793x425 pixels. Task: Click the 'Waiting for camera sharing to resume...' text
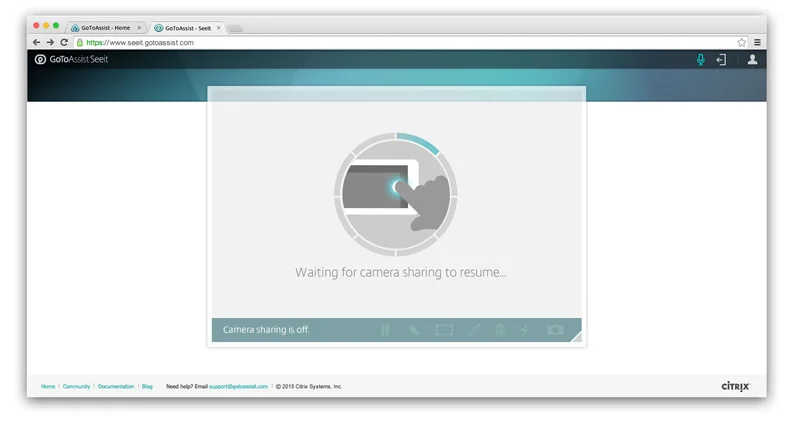(401, 273)
